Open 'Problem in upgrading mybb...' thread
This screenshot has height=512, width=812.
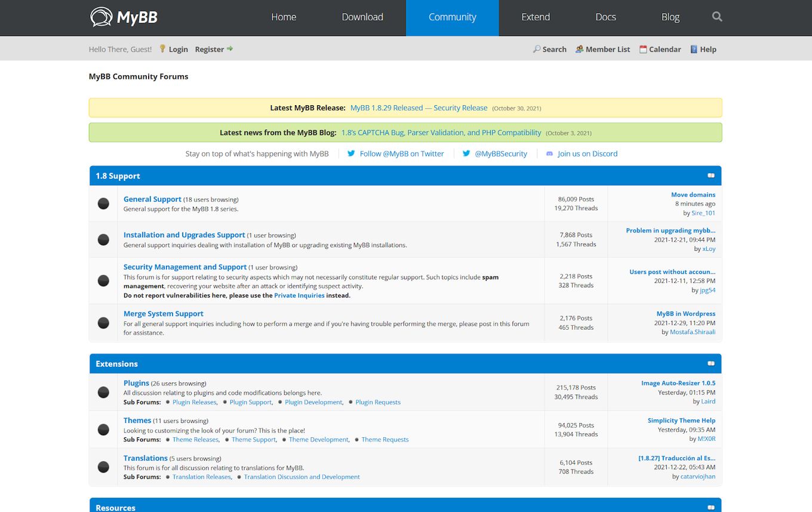pos(670,231)
